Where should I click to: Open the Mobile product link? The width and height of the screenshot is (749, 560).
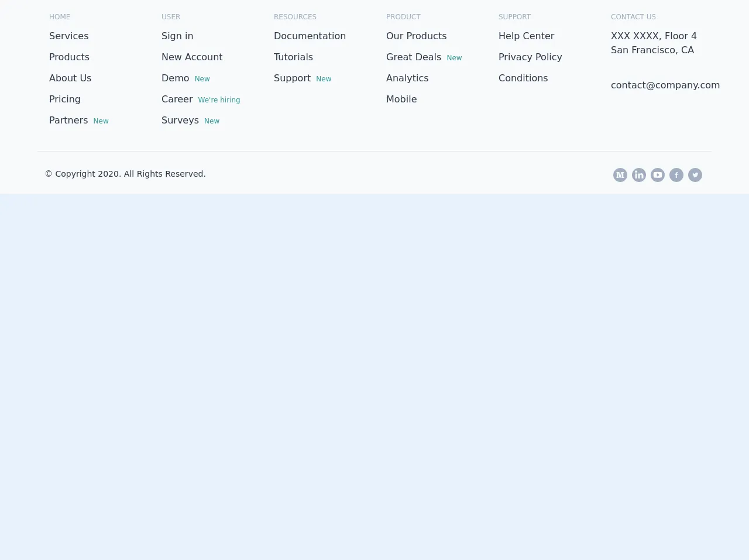pos(401,99)
